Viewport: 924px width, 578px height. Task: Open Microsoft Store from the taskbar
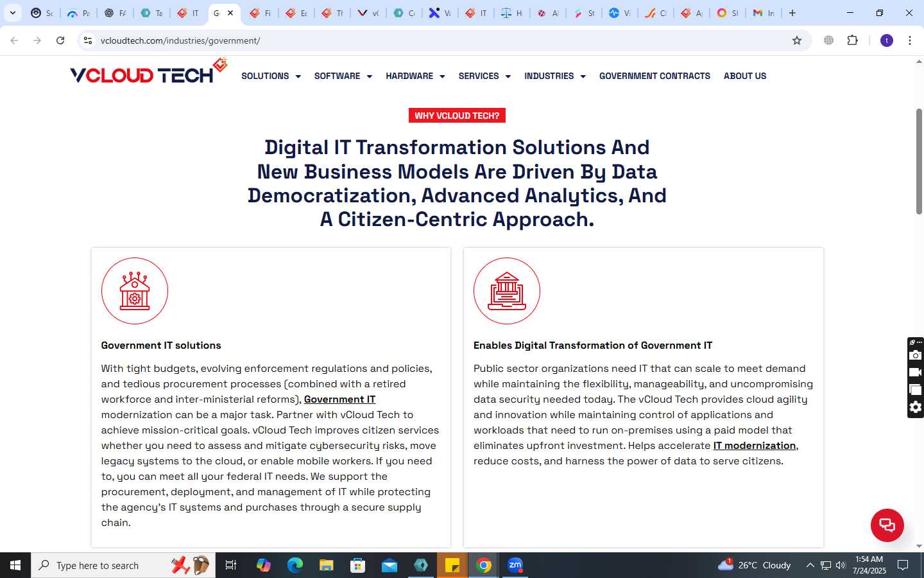[x=357, y=565]
